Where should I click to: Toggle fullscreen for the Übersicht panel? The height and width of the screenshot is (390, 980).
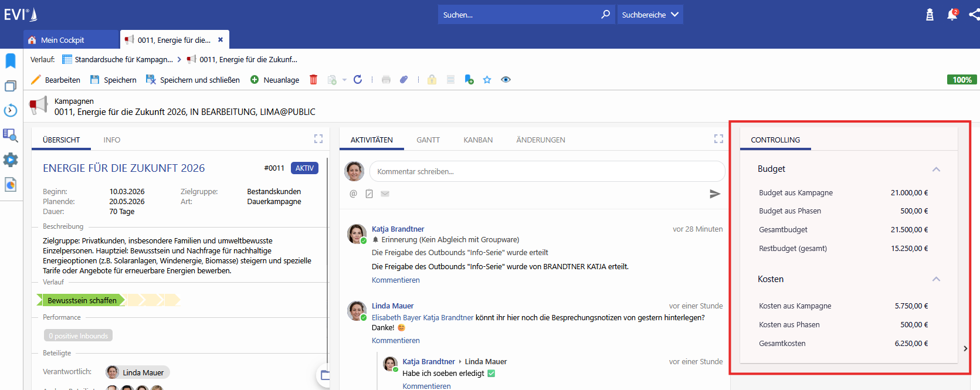[318, 139]
